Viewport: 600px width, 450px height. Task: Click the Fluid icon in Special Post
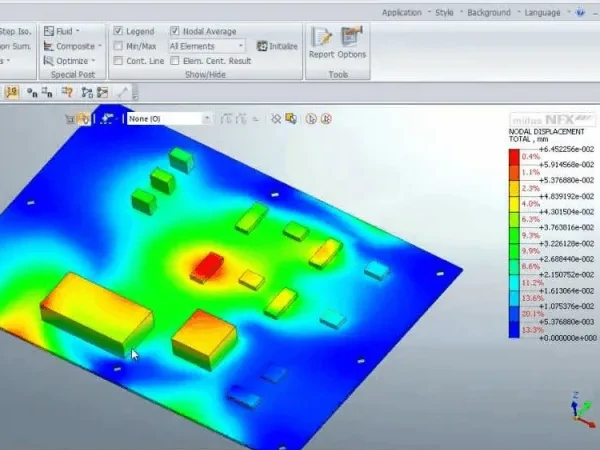49,31
